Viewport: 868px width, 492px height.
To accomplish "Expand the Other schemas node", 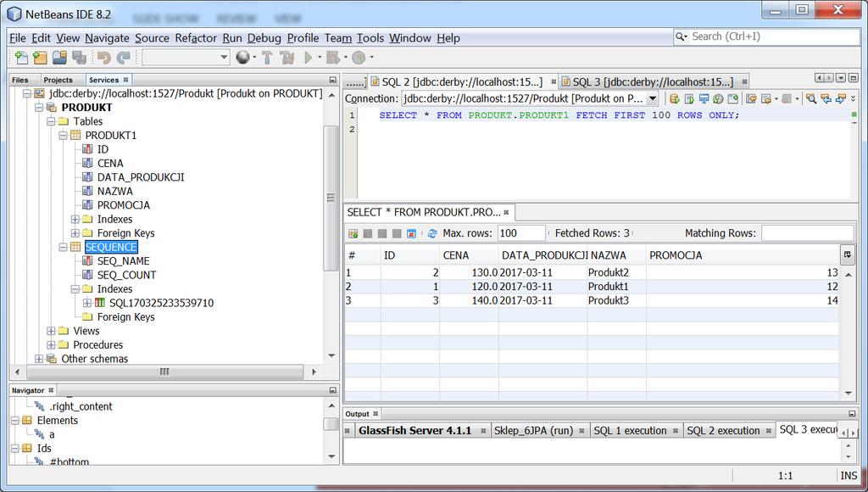I will pyautogui.click(x=39, y=359).
